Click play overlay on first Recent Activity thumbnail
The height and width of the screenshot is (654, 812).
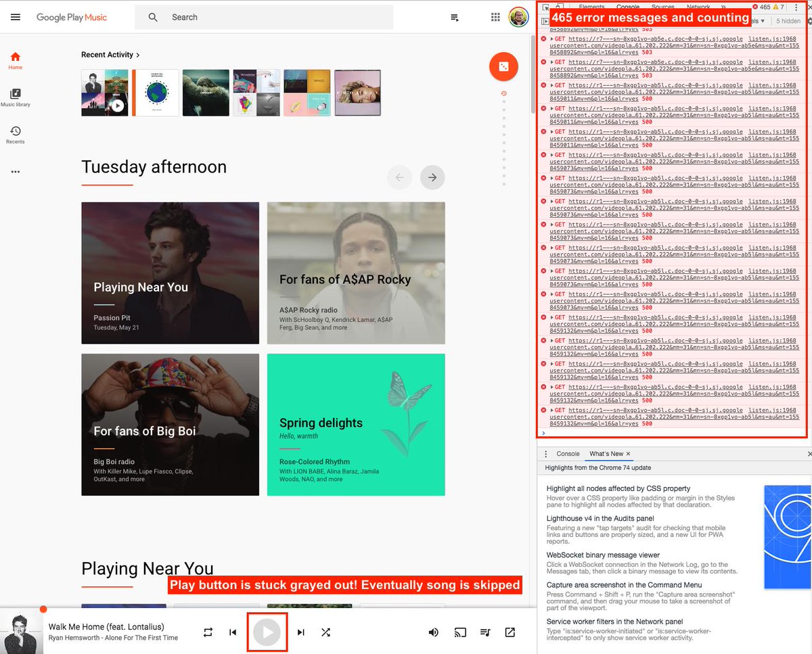pyautogui.click(x=117, y=106)
